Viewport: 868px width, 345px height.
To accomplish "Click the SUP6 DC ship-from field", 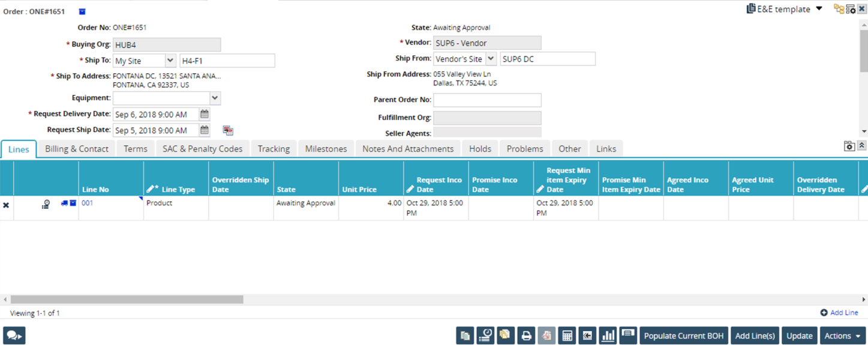I will (x=548, y=59).
